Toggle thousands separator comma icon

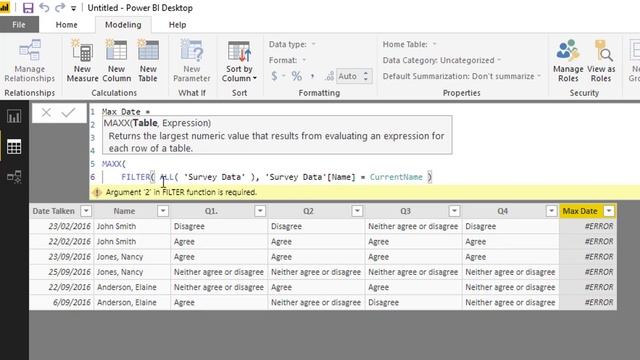tap(312, 76)
